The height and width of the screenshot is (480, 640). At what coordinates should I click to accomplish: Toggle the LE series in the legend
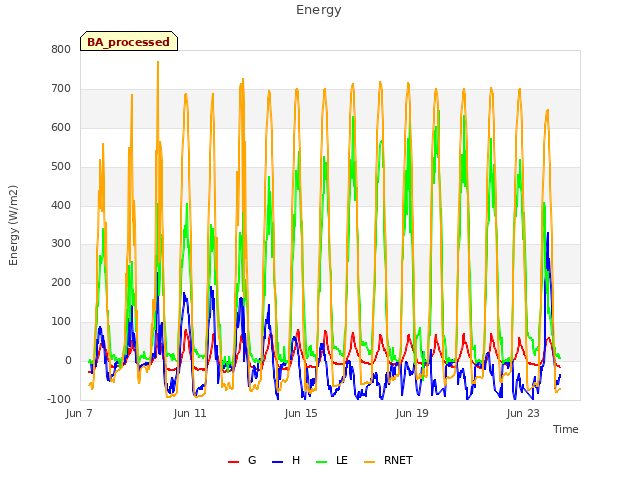[x=332, y=460]
